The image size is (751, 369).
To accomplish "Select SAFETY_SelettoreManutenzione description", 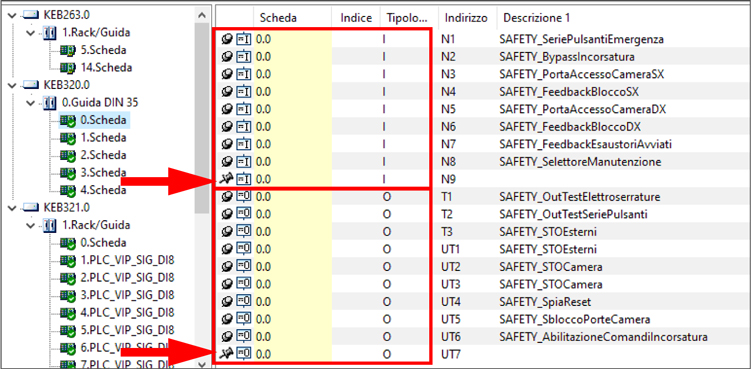I will 580,162.
